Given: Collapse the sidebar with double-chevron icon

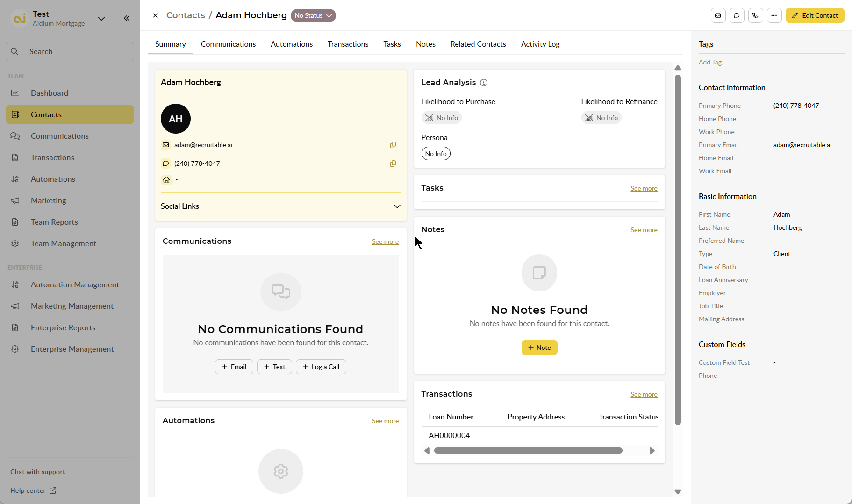Looking at the screenshot, I should pos(127,18).
